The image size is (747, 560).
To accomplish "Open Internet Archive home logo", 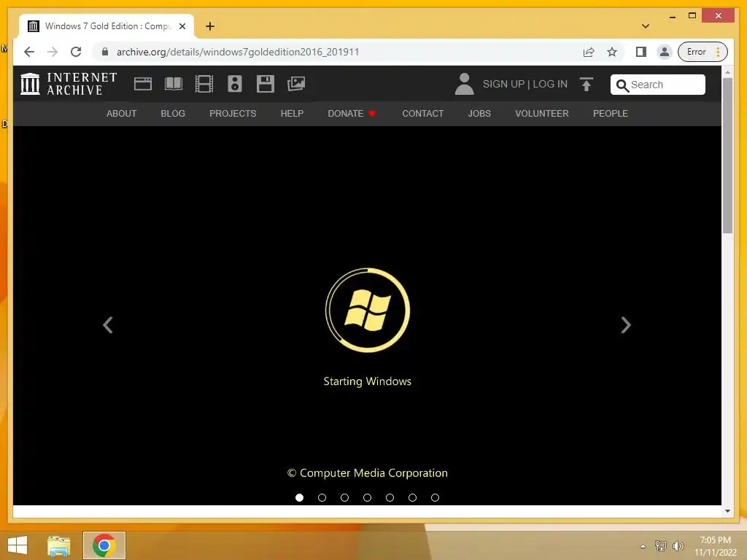I will point(69,84).
